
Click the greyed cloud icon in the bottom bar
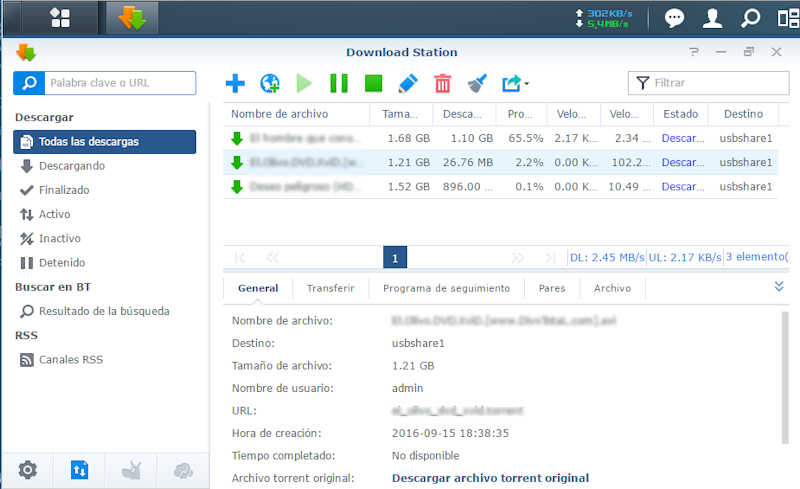[x=183, y=470]
